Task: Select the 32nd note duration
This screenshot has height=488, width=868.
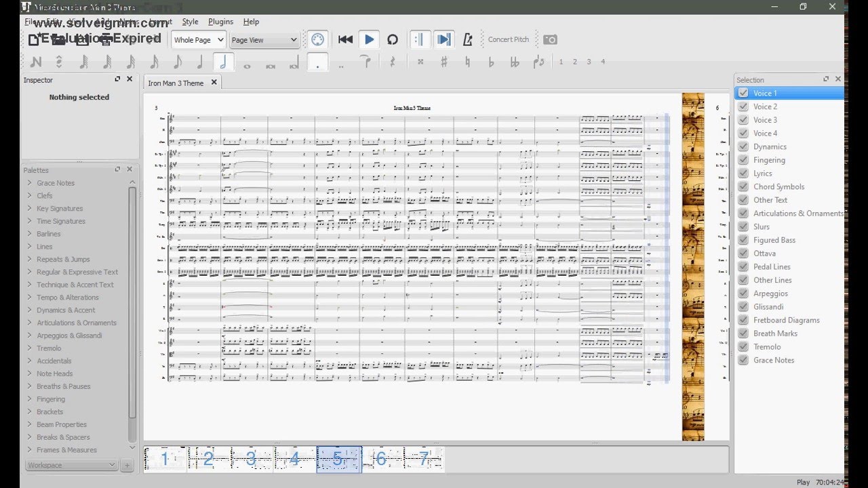Action: pyautogui.click(x=130, y=62)
